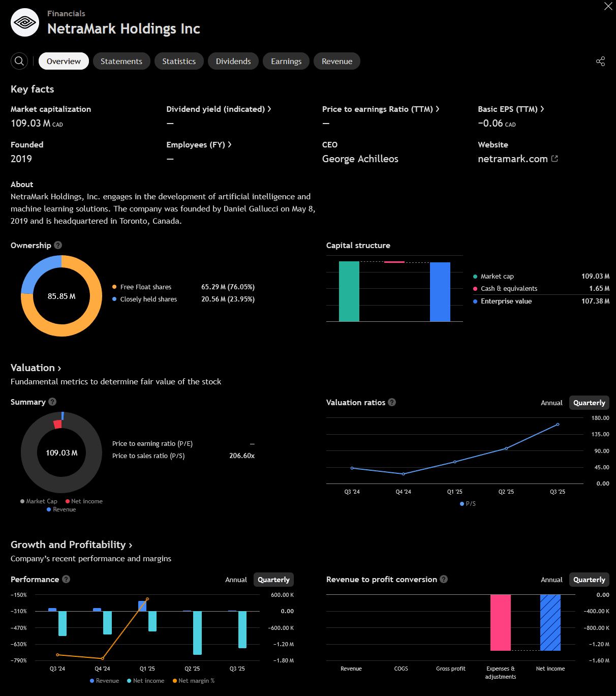Viewport: 616px width, 696px height.
Task: Click the share icon
Action: tap(600, 61)
